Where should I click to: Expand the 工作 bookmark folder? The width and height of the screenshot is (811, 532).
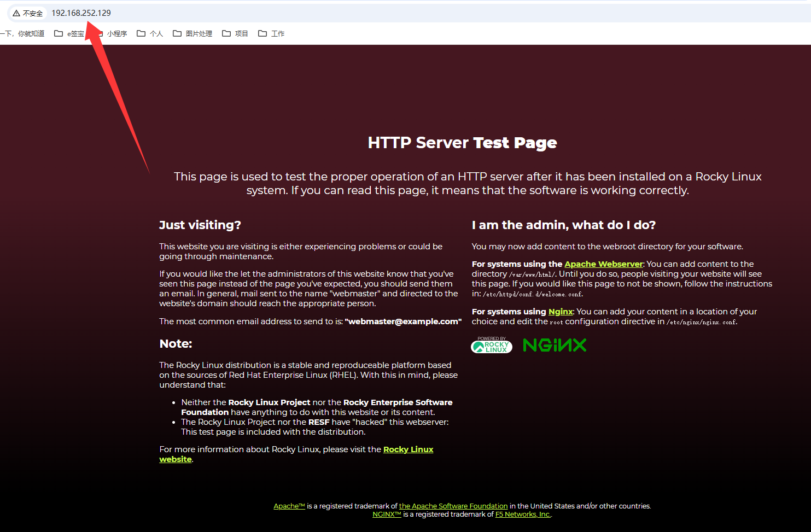tap(271, 34)
